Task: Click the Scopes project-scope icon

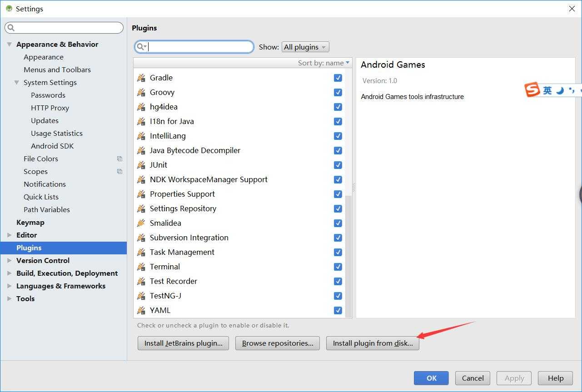Action: coord(119,171)
